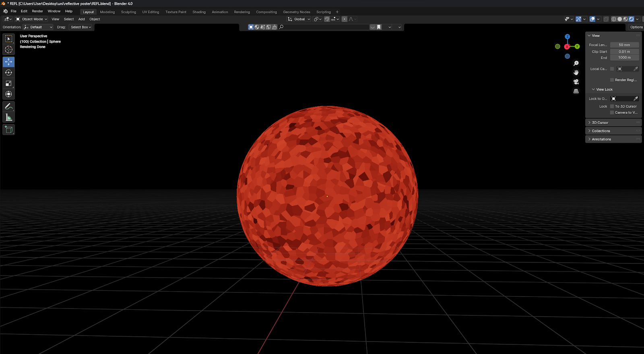
Task: Switch to Rendered viewport shading
Action: click(631, 19)
